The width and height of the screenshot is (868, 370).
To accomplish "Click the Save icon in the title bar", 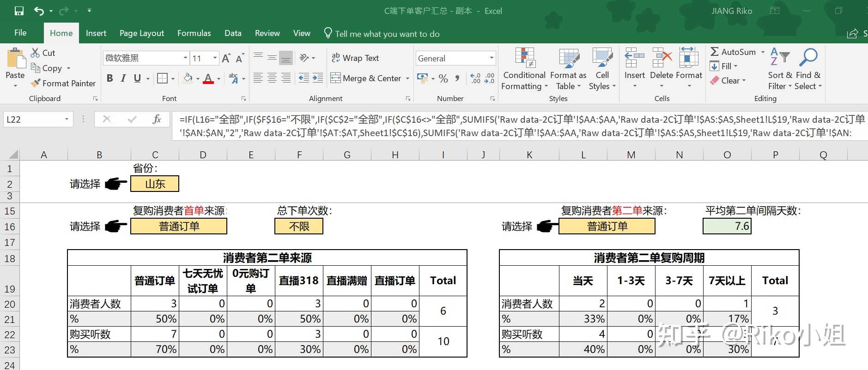I will [x=19, y=11].
